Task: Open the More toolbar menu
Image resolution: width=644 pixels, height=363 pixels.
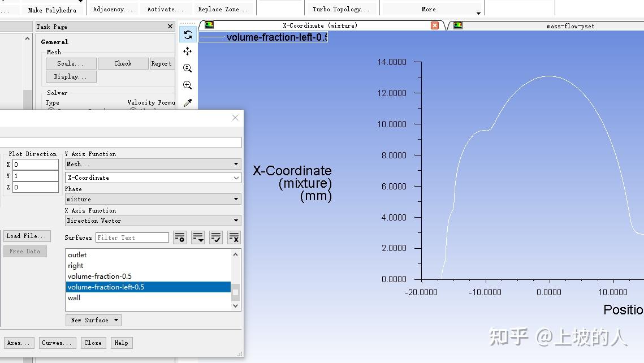Action: click(429, 9)
